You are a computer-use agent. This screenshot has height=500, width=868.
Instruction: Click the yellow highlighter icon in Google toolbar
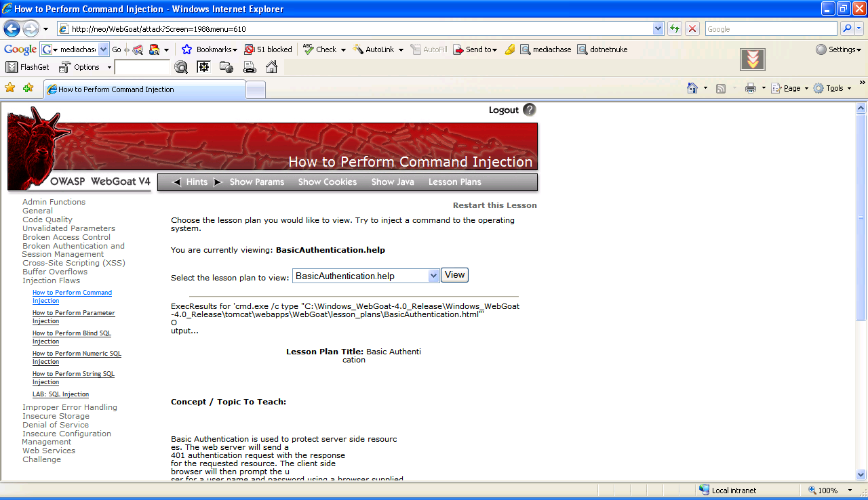[510, 49]
